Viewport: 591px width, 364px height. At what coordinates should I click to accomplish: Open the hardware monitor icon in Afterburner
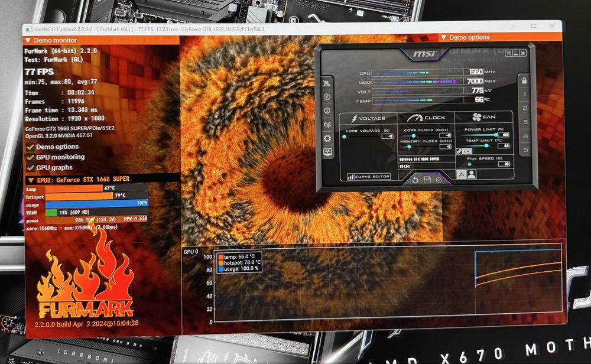tap(327, 152)
